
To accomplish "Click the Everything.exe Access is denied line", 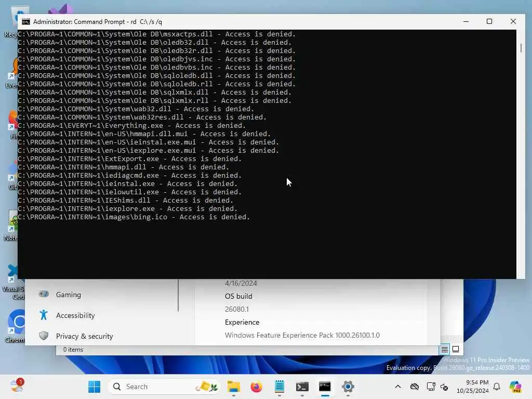I will point(131,126).
